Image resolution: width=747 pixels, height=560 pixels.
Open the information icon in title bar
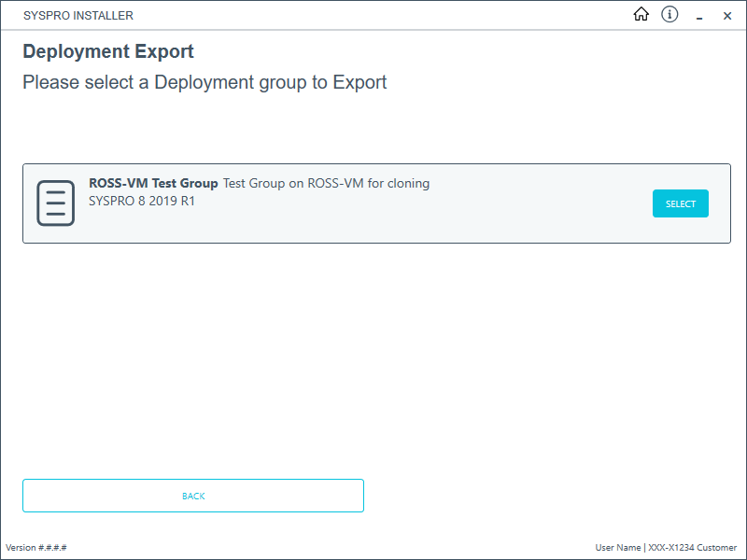click(669, 15)
